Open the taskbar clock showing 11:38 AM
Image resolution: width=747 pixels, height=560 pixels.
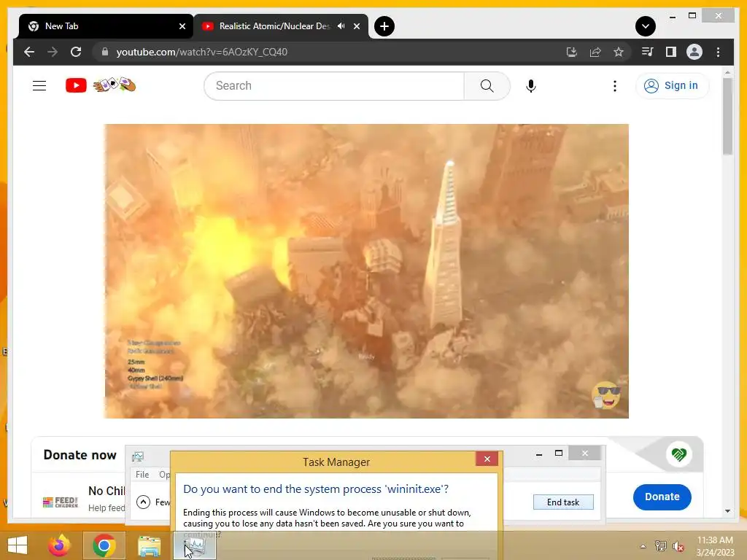pos(715,546)
